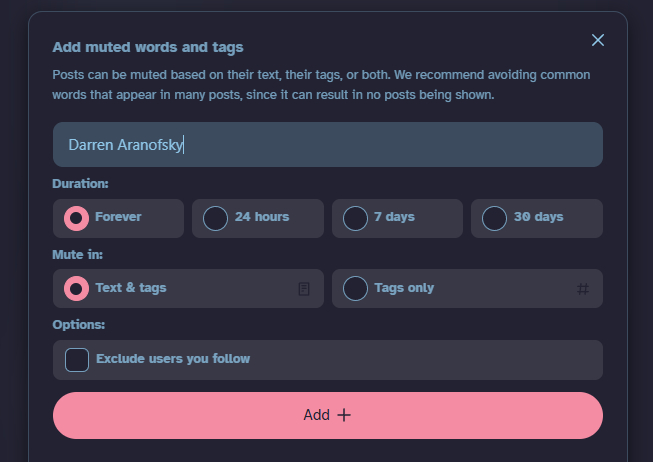Select the 30 days radio circle
653x462 pixels.
(494, 218)
